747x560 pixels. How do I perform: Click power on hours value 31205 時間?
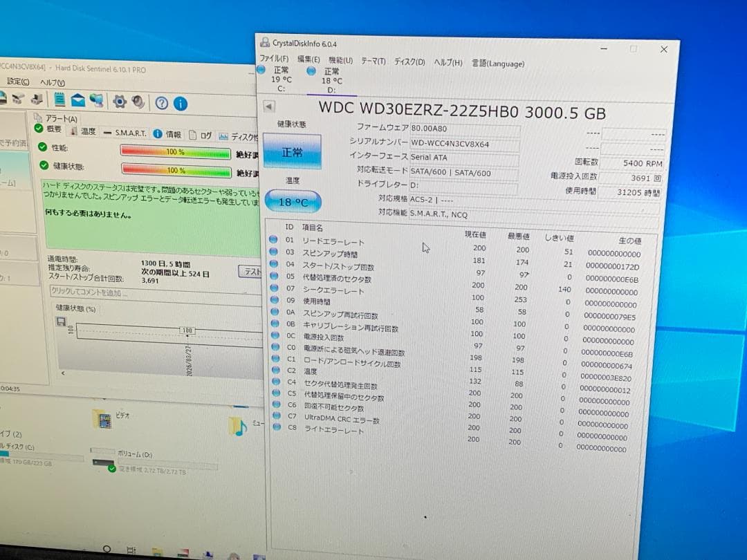coord(630,192)
